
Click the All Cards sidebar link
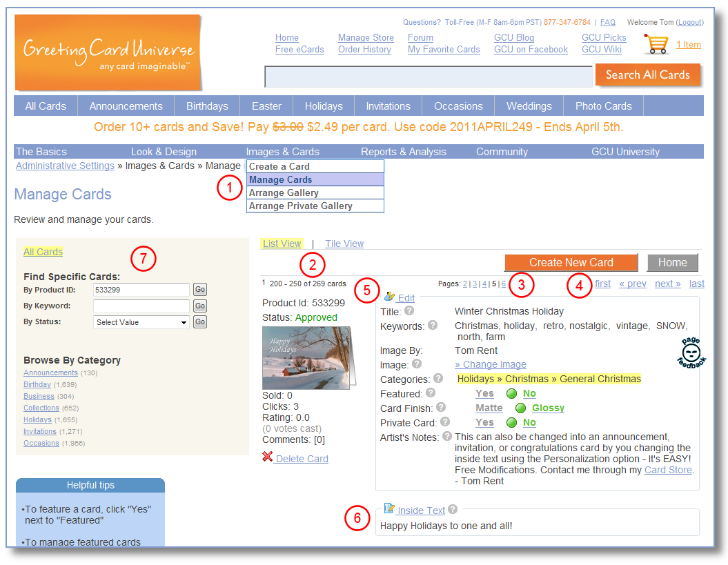tap(43, 252)
